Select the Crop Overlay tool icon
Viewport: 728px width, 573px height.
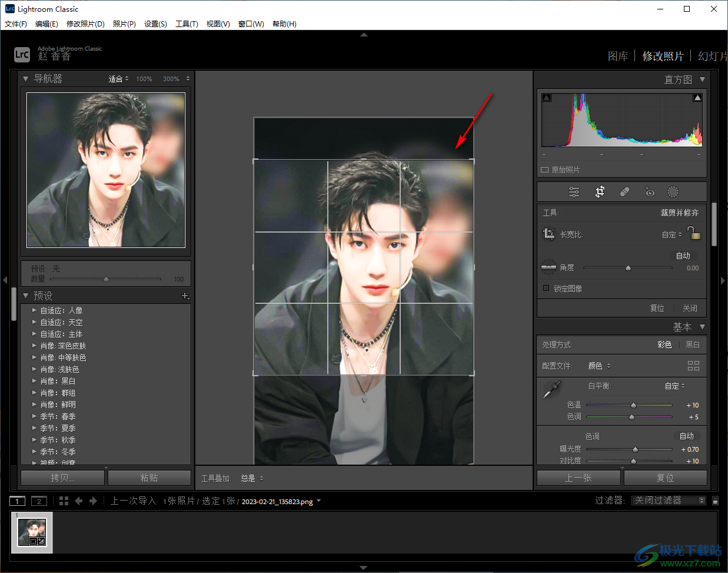(600, 192)
